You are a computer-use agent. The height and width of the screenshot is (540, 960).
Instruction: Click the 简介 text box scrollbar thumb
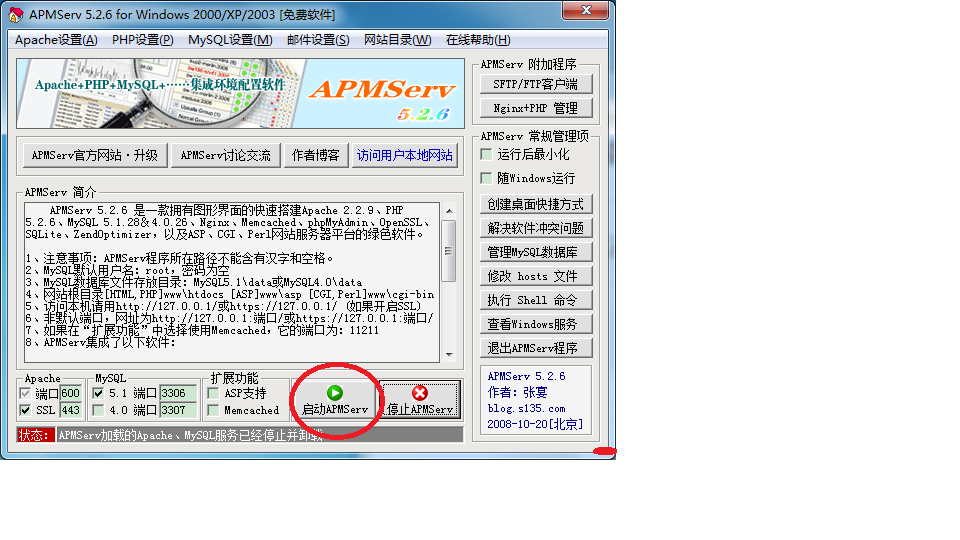pyautogui.click(x=449, y=250)
